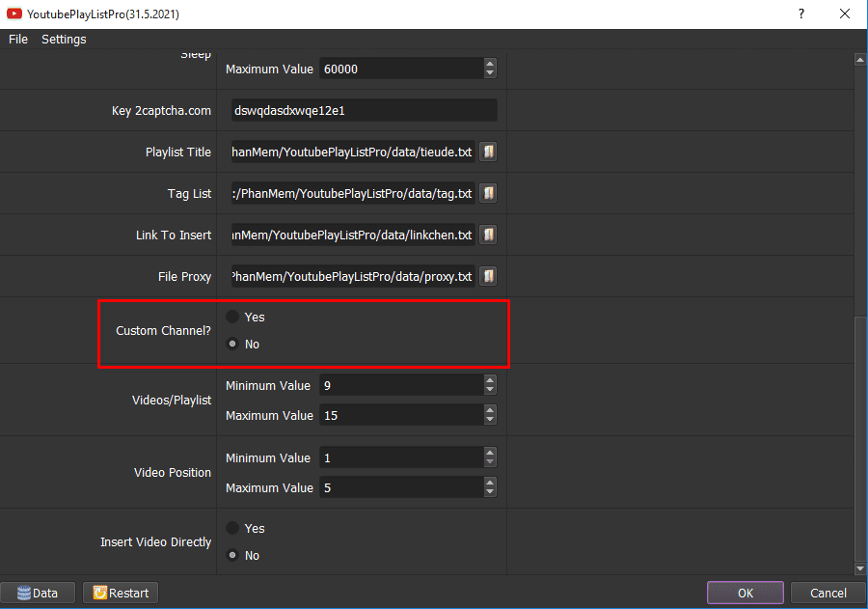
Task: Click the "Video Position" label
Action: point(173,473)
